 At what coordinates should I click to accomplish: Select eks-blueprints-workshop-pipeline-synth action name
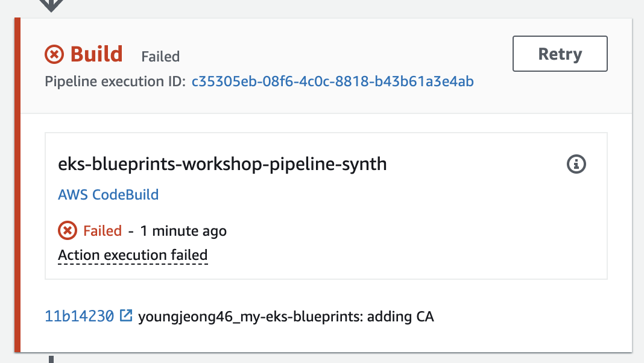point(222,163)
